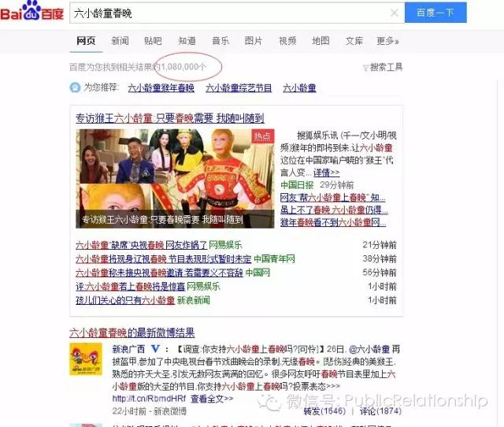Click the 中国日报 source label
The height and width of the screenshot is (427, 504).
click(297, 185)
